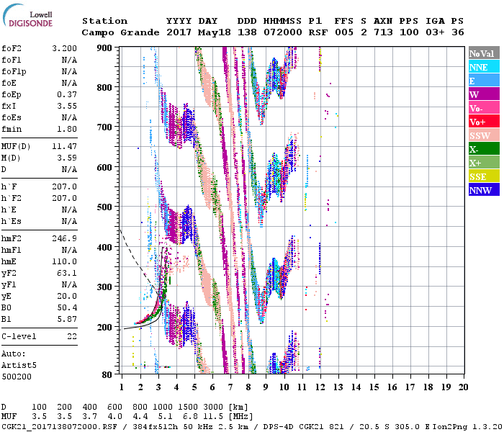The image size is (504, 432).
Task: Click the h`F value 207.0
Action: coord(64,187)
